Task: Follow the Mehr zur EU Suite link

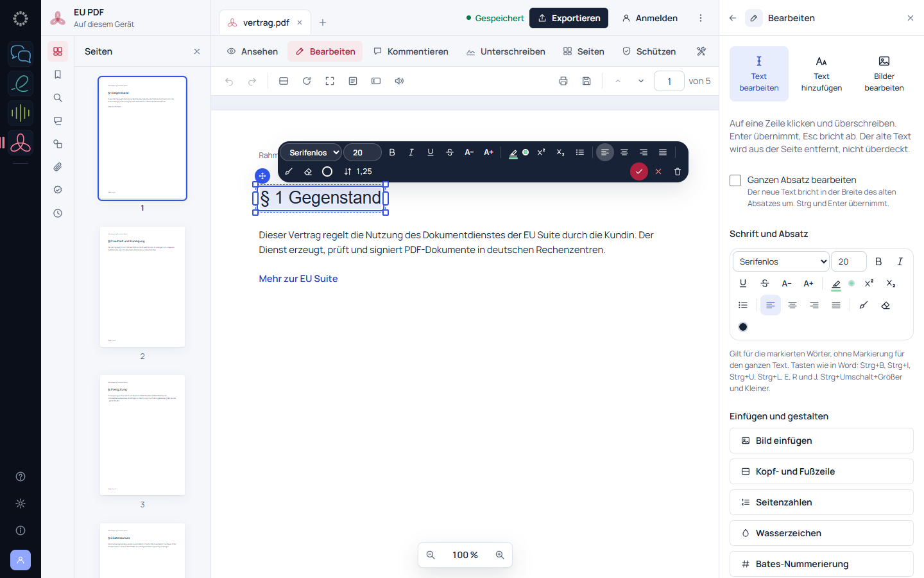Action: pos(298,279)
